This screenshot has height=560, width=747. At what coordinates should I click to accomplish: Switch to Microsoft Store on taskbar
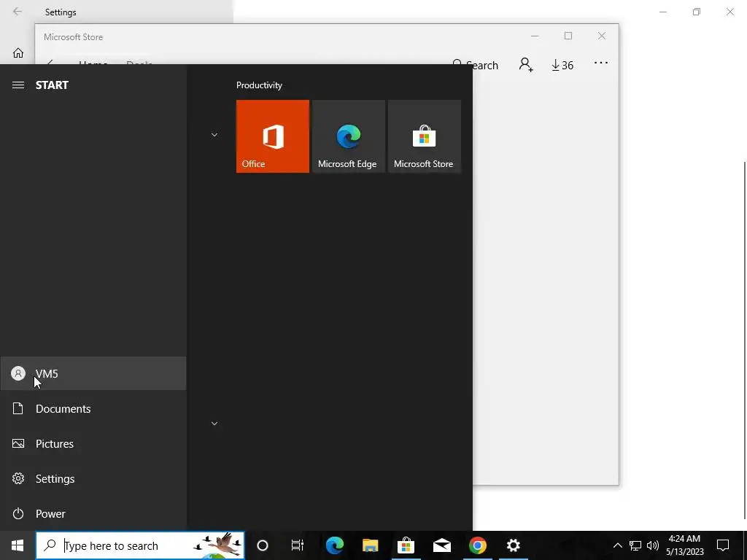(x=406, y=545)
